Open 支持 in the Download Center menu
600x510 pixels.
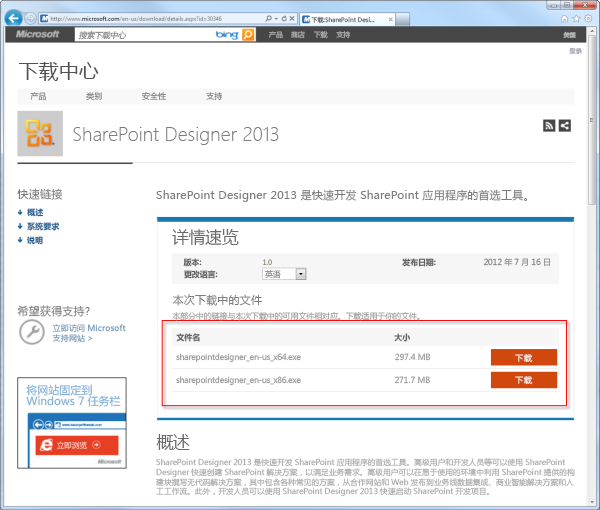[x=214, y=96]
